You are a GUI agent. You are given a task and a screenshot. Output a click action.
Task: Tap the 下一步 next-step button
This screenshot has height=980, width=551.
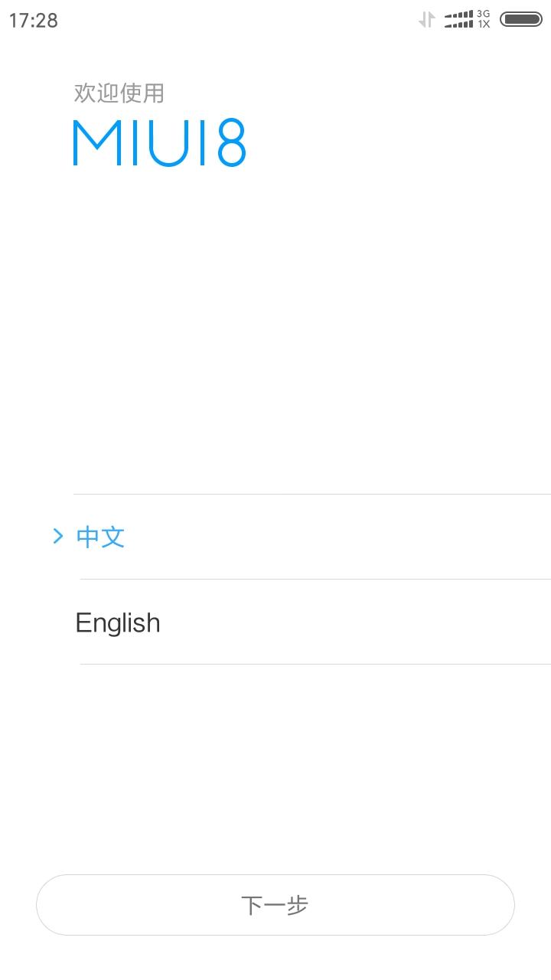point(275,905)
